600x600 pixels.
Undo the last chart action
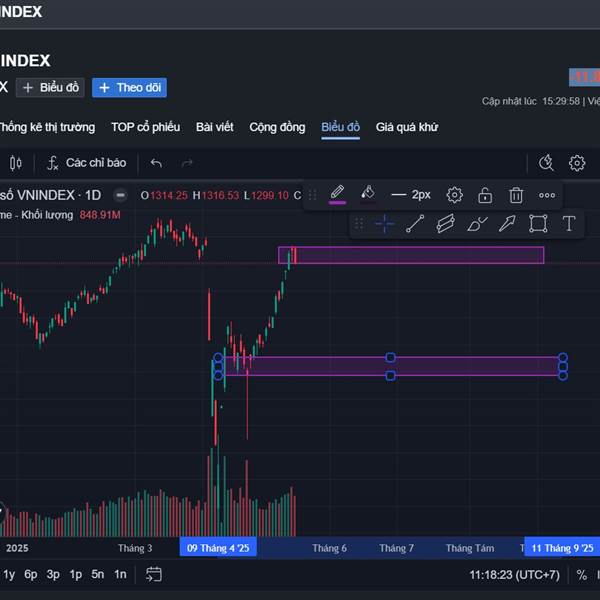(156, 163)
